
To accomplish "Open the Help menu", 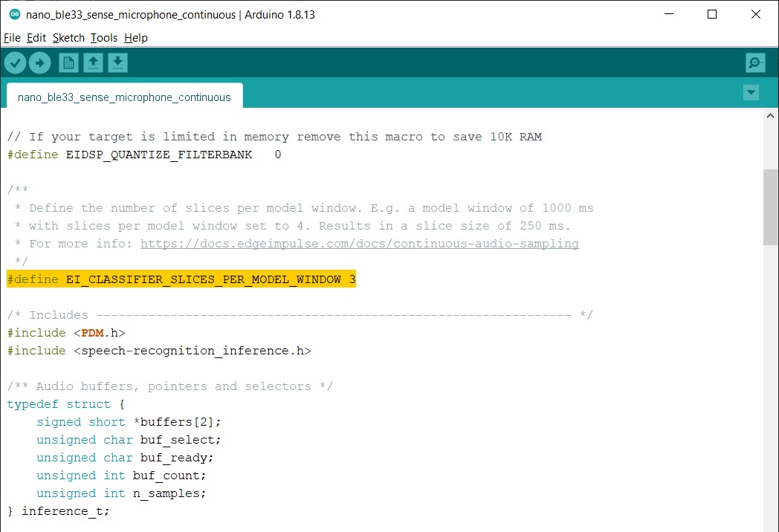I will (x=136, y=37).
